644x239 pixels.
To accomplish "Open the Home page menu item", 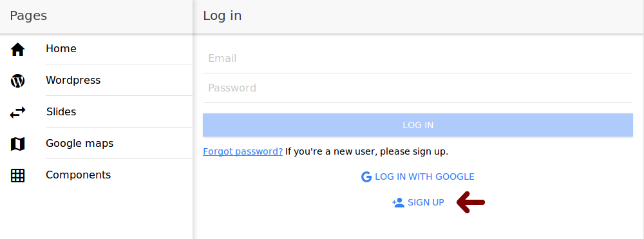I will pyautogui.click(x=96, y=49).
